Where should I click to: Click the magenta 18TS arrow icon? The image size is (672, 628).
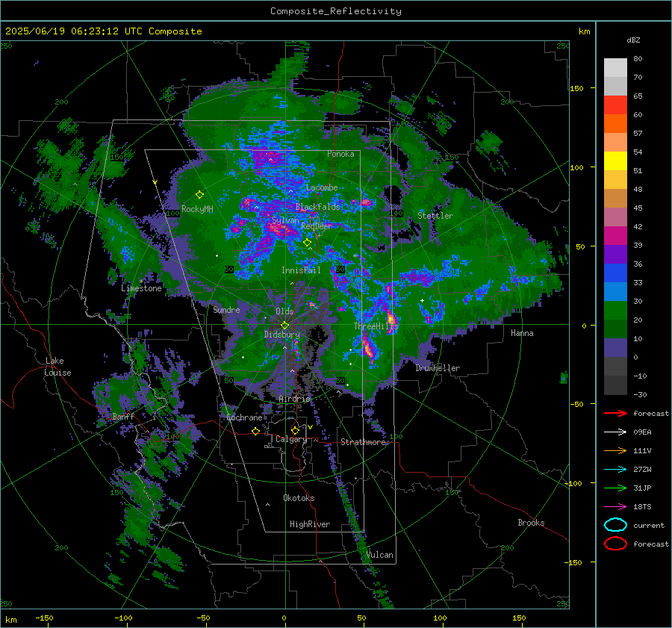pyautogui.click(x=615, y=506)
